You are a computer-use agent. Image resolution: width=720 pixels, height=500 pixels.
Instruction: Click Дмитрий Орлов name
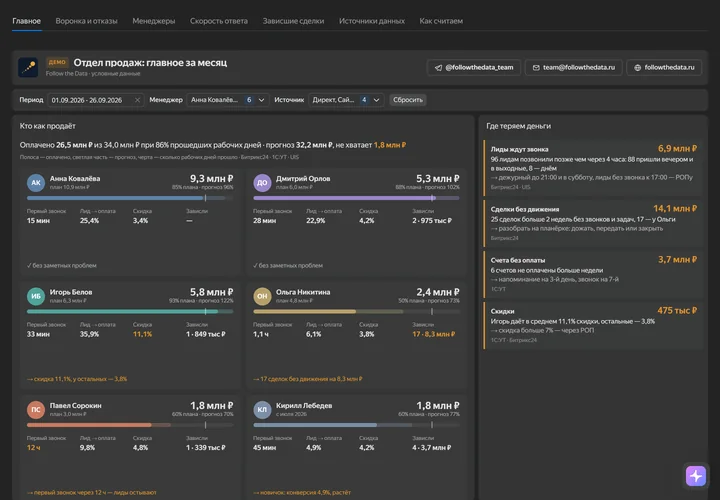coord(303,179)
